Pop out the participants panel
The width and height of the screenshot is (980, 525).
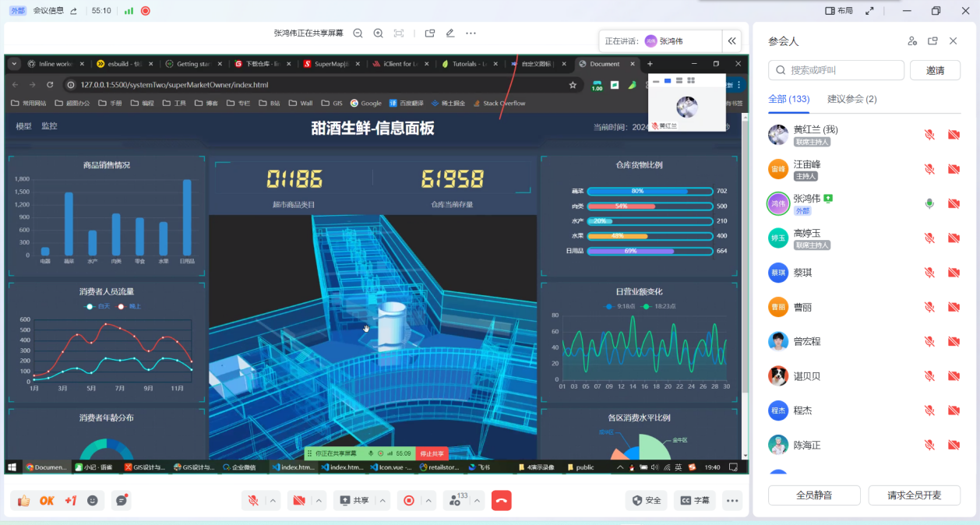point(932,41)
